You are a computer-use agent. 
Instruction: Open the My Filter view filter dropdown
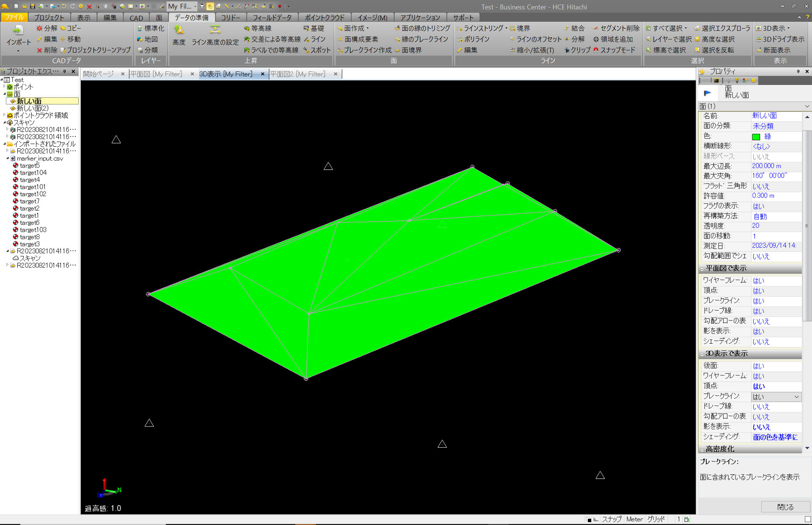click(195, 6)
